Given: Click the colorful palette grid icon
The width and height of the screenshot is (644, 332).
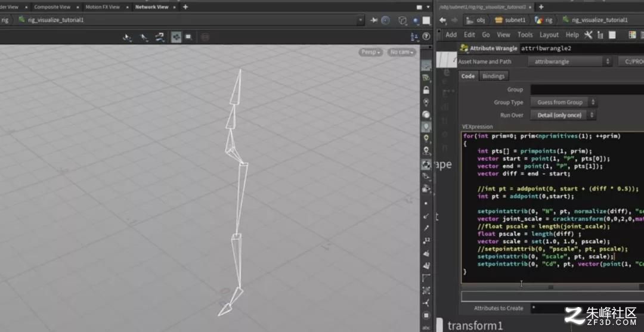Looking at the screenshot, I should click(x=633, y=35).
